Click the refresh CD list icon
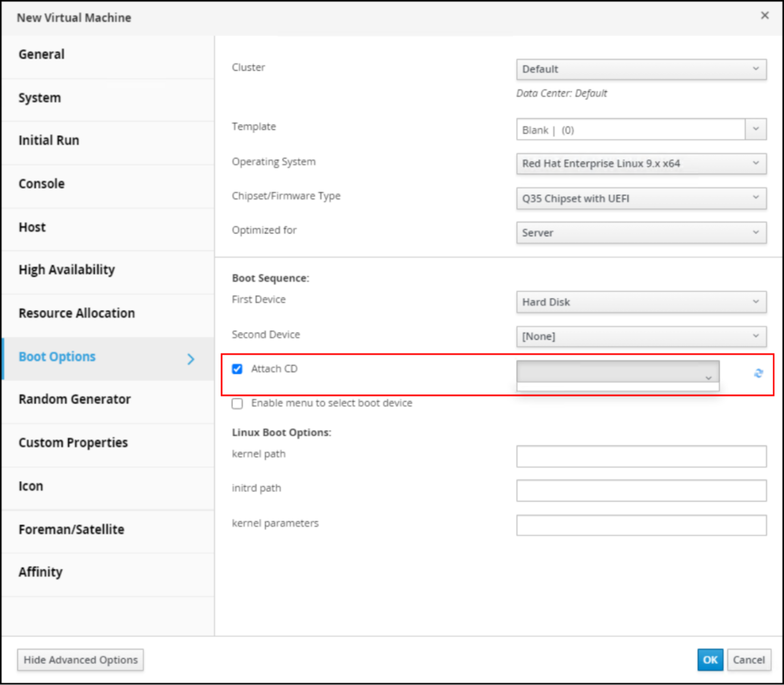 (x=758, y=373)
